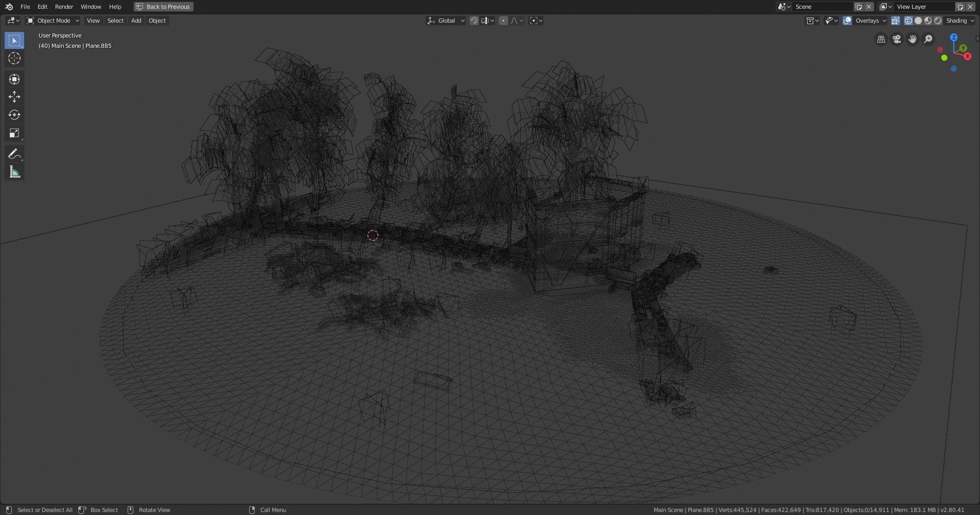Screen dimensions: 980x515
Task: Toggle X-ray mode
Action: tap(896, 21)
